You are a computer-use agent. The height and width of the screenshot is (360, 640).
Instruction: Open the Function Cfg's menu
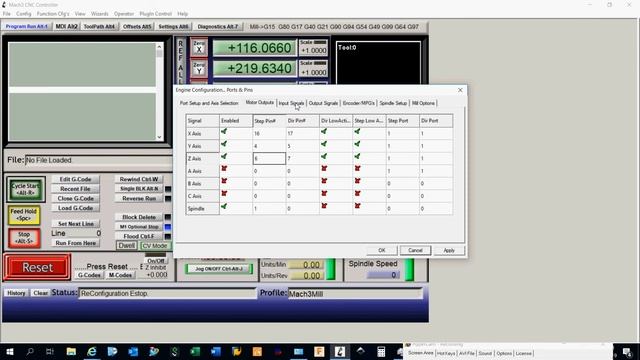coord(53,13)
